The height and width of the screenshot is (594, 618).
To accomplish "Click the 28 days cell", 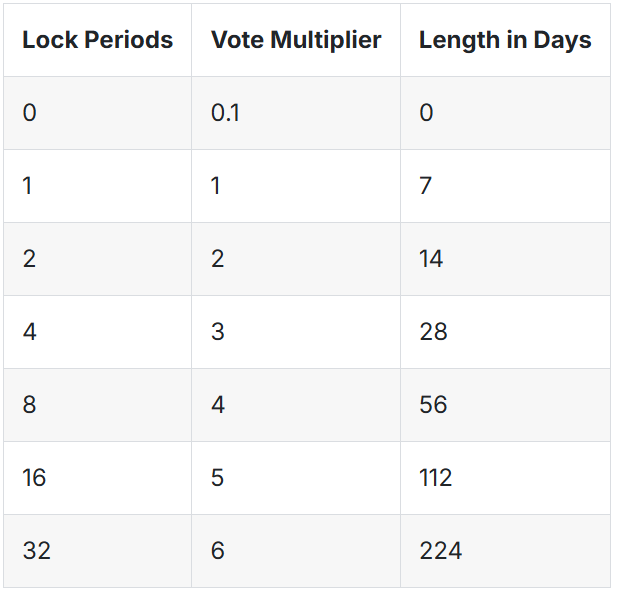I will pyautogui.click(x=505, y=332).
